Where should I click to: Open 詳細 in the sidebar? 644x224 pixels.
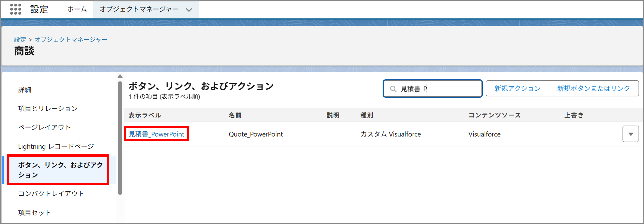(25, 90)
